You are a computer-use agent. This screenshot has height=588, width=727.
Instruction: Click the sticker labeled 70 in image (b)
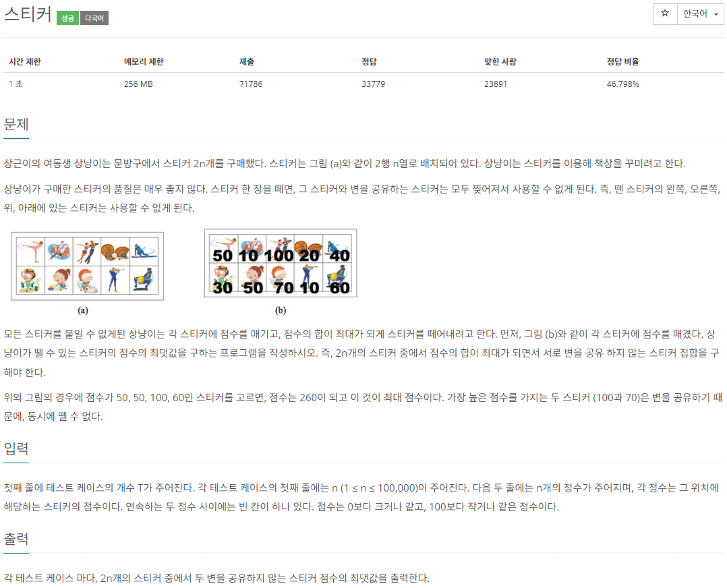click(x=280, y=278)
